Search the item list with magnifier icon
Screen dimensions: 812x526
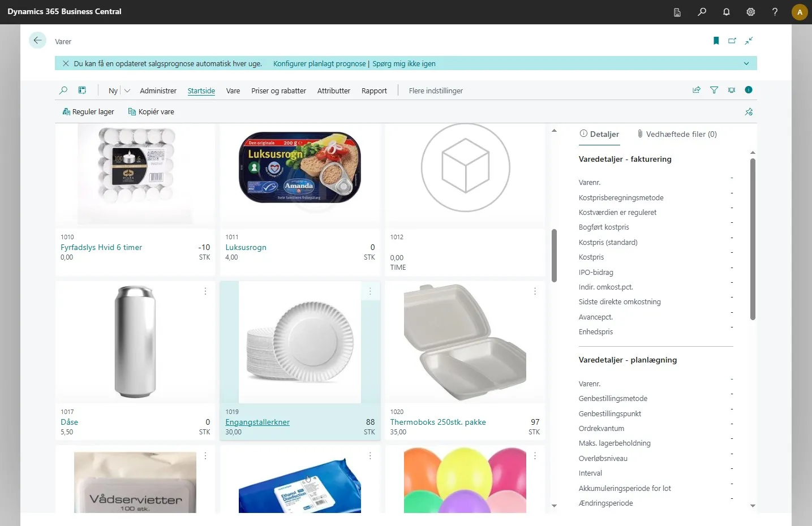63,90
